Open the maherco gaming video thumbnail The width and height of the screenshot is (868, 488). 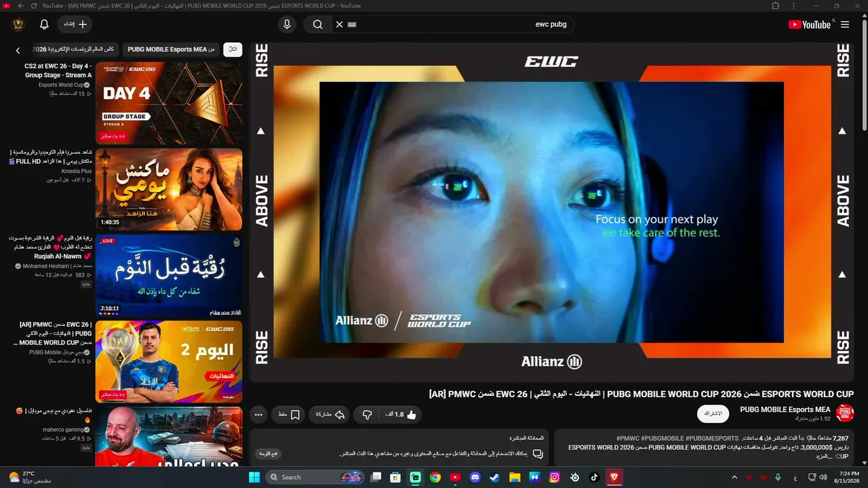point(169,437)
